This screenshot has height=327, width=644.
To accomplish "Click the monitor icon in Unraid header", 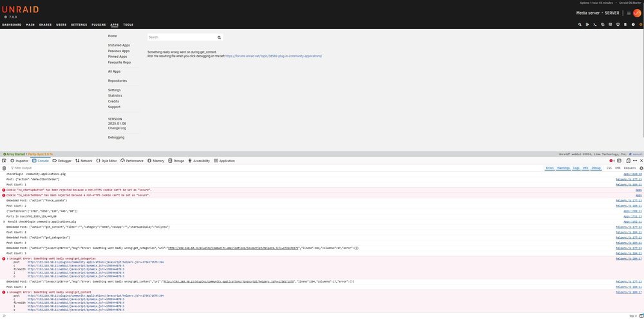I will click(618, 24).
